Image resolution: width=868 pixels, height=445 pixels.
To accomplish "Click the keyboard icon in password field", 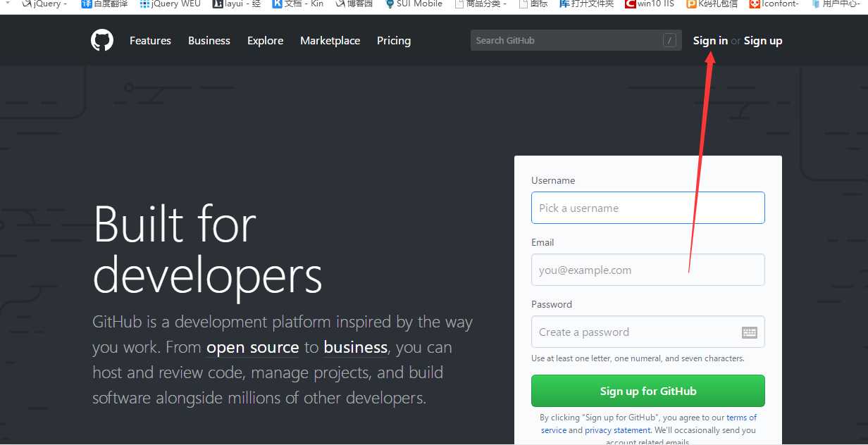I will point(750,332).
